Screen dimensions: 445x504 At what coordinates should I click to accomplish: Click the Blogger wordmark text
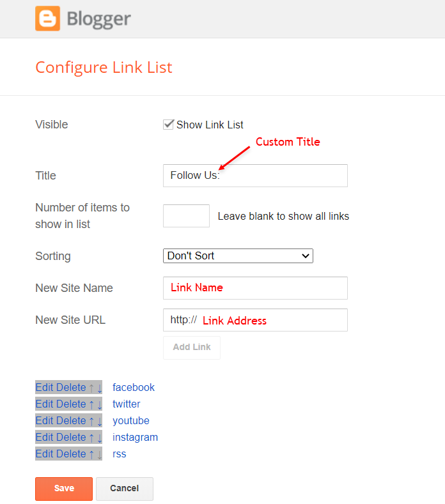tap(98, 19)
